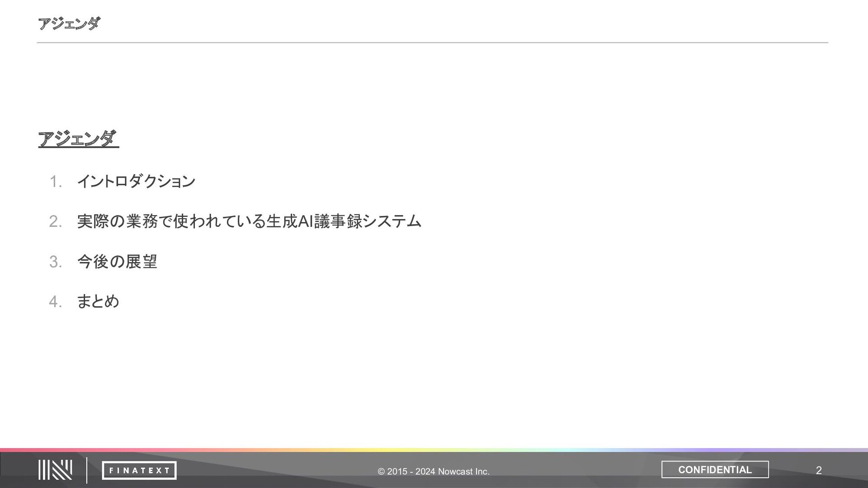The width and height of the screenshot is (868, 488).
Task: Click the white vertical divider between logos
Action: click(86, 470)
